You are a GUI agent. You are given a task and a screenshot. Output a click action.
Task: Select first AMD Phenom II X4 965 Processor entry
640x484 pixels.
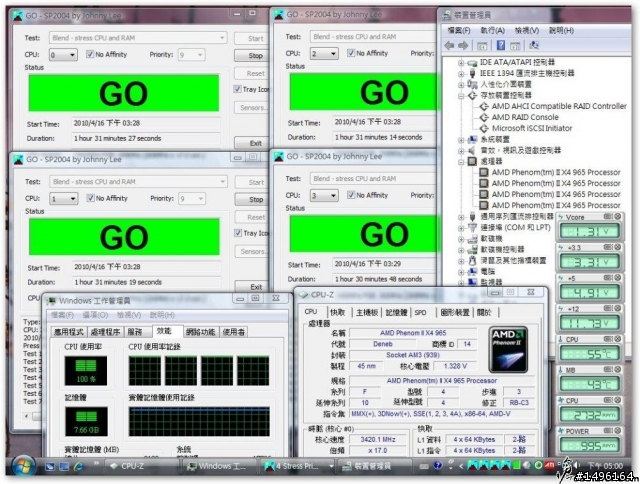556,172
